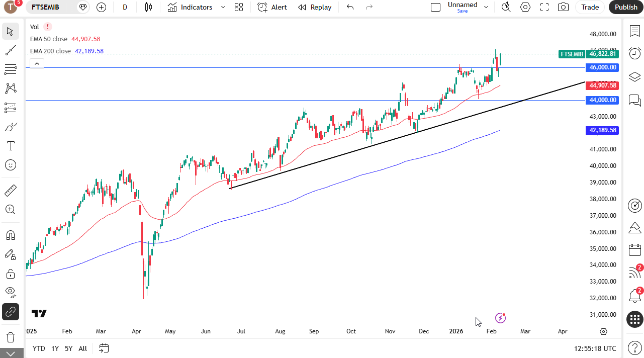
Task: Open the alerts clock panel
Action: [634, 54]
